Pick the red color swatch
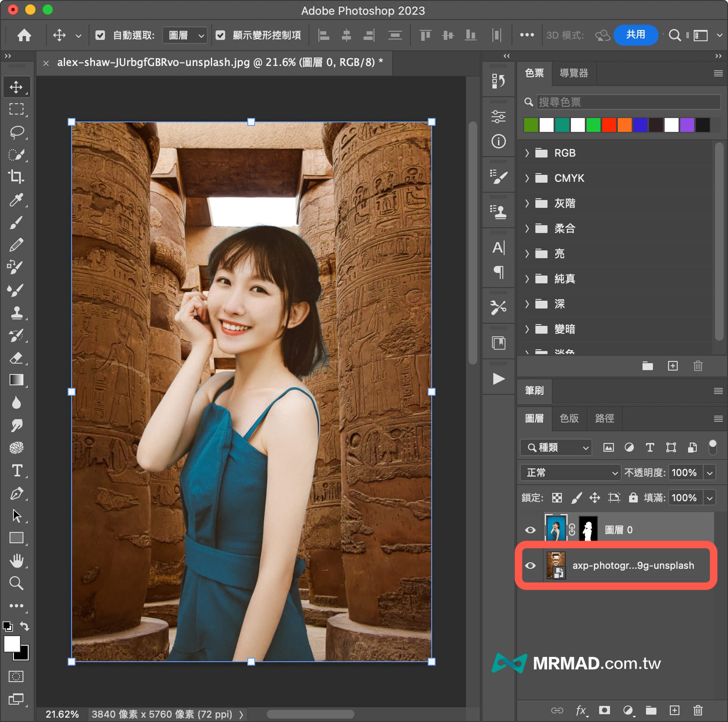728x722 pixels. tap(609, 125)
